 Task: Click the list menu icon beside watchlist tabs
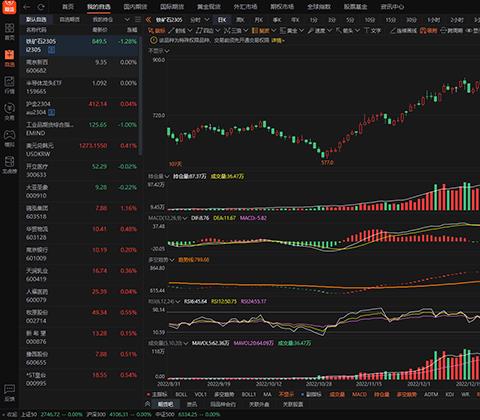(x=138, y=20)
